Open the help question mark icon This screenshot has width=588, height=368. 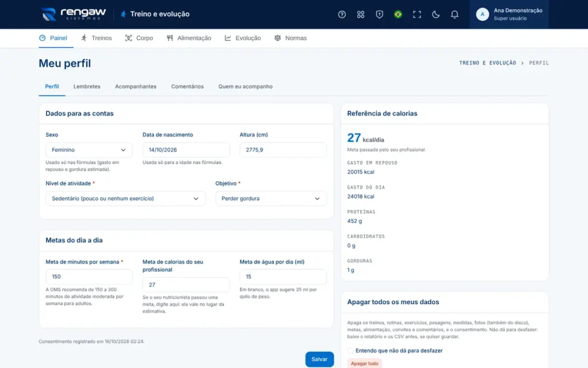pyautogui.click(x=342, y=14)
